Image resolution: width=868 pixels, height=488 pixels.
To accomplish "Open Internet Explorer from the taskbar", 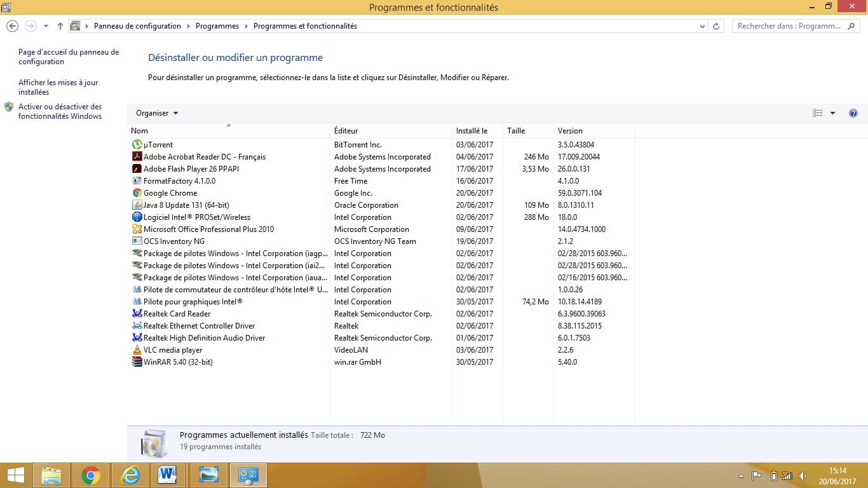I will [130, 475].
